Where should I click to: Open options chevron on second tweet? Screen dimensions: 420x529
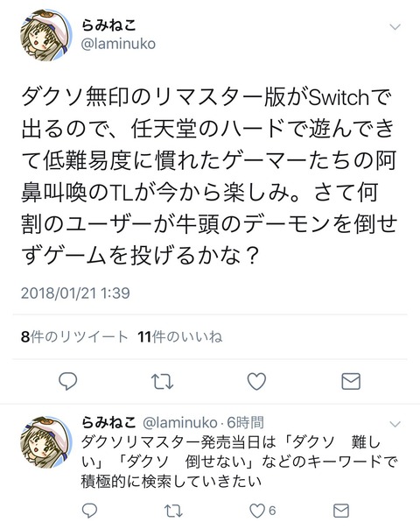click(395, 424)
